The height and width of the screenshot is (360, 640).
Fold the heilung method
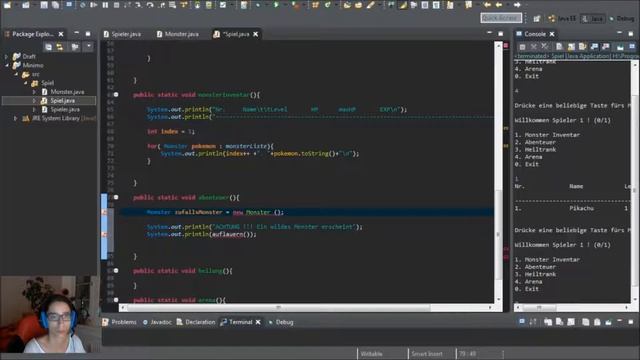[116, 271]
